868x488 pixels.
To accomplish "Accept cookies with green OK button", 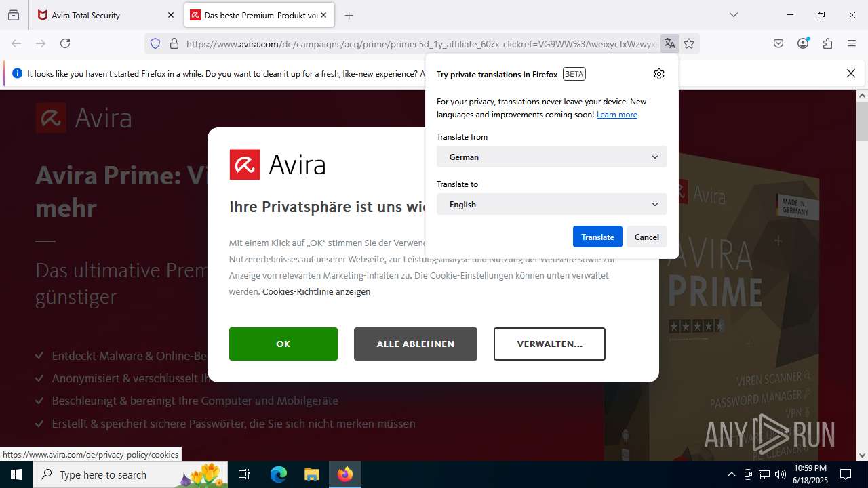I will tap(283, 344).
